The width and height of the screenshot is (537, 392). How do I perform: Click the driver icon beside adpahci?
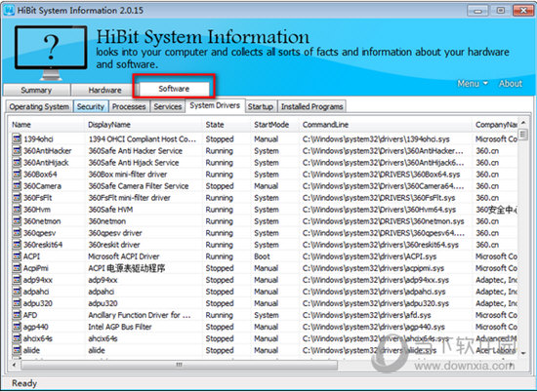coord(17,292)
